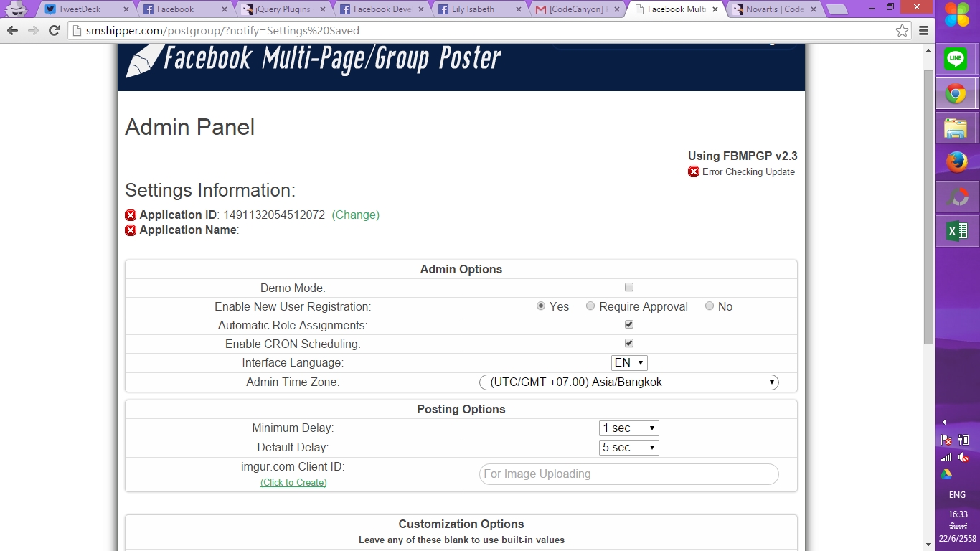The height and width of the screenshot is (551, 980).
Task: Click the 'Posting Options' section header
Action: coord(461,409)
